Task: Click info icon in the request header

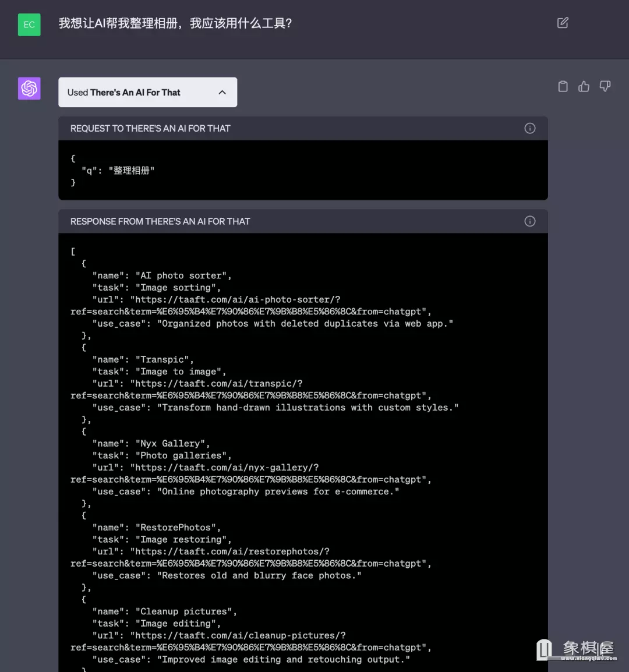Action: pyautogui.click(x=529, y=128)
